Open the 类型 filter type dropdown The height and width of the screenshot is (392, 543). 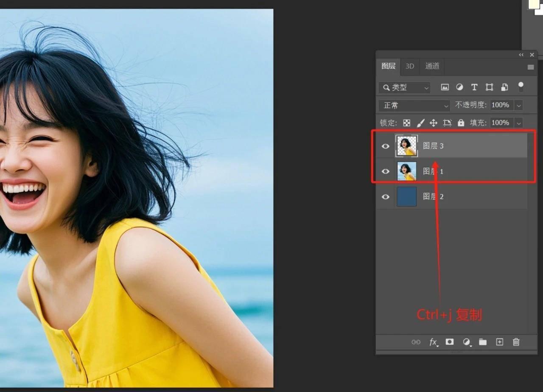point(404,87)
